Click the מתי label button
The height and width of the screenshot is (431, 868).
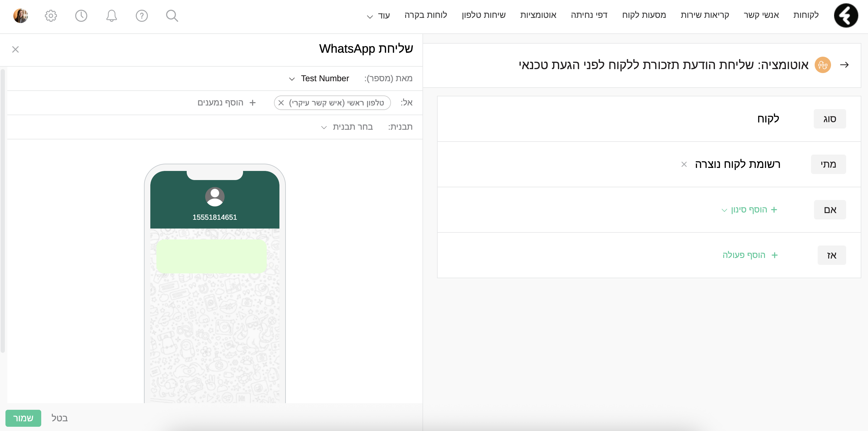pos(828,165)
